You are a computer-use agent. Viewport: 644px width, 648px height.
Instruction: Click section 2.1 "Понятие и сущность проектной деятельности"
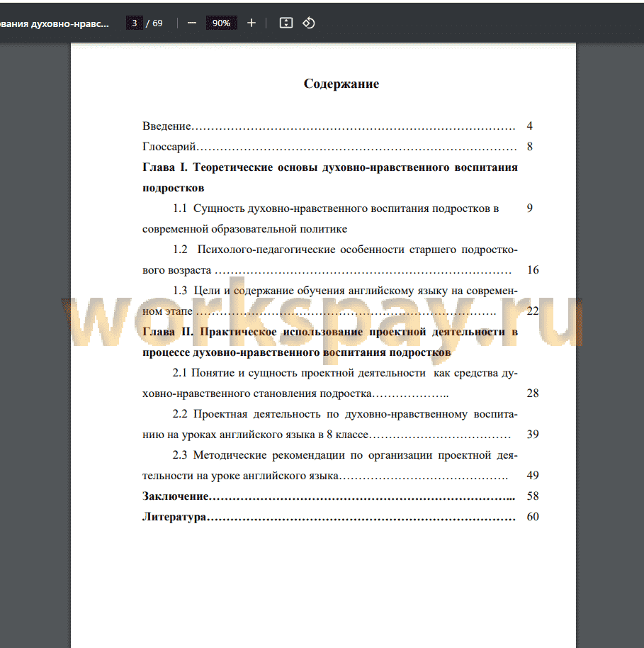click(329, 383)
